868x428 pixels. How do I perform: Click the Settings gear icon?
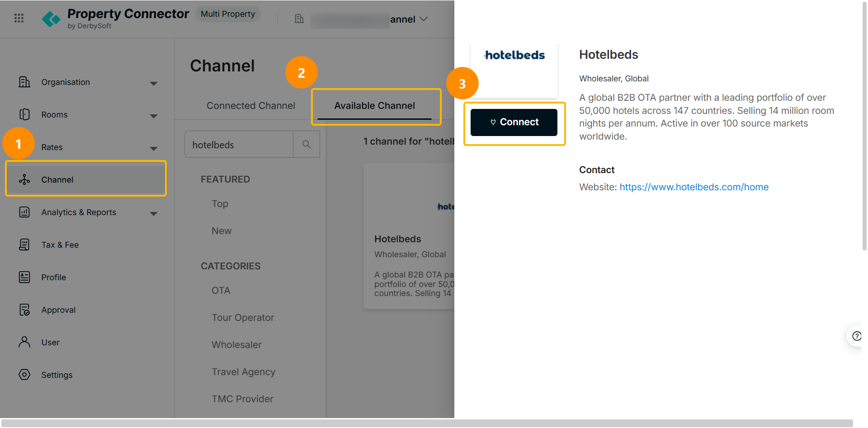pos(24,375)
